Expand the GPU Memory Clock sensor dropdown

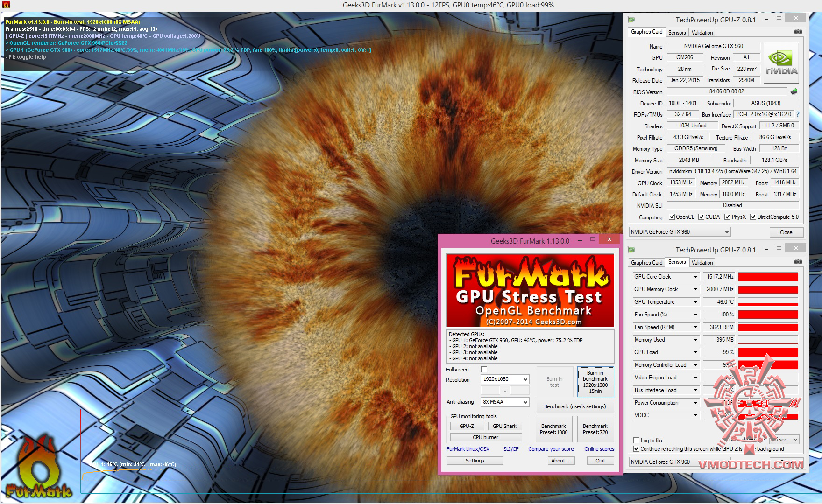(x=695, y=289)
